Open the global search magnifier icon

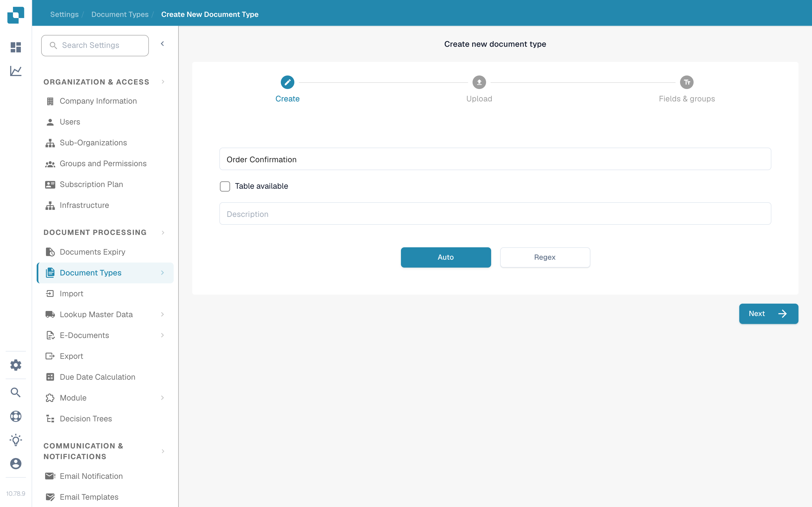click(16, 392)
